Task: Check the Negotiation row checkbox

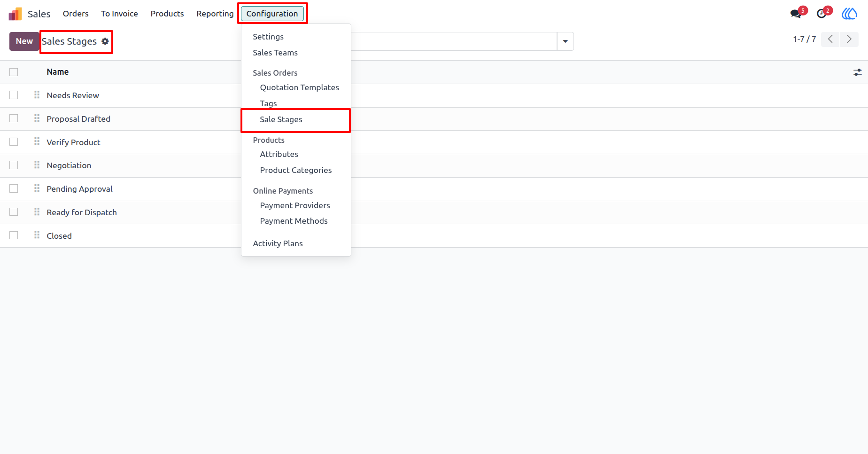Action: click(x=14, y=165)
